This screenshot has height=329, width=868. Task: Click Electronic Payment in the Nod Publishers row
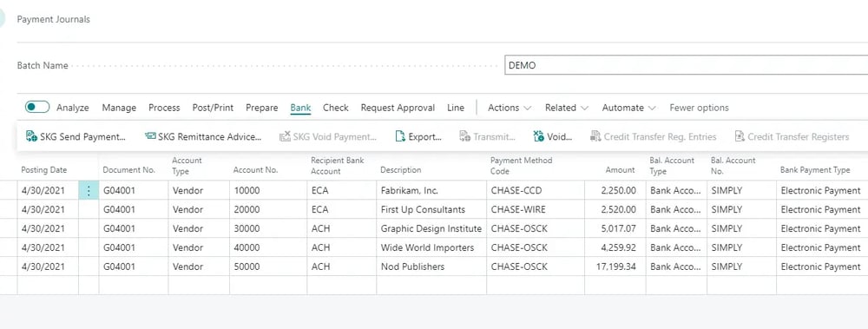[822, 266]
